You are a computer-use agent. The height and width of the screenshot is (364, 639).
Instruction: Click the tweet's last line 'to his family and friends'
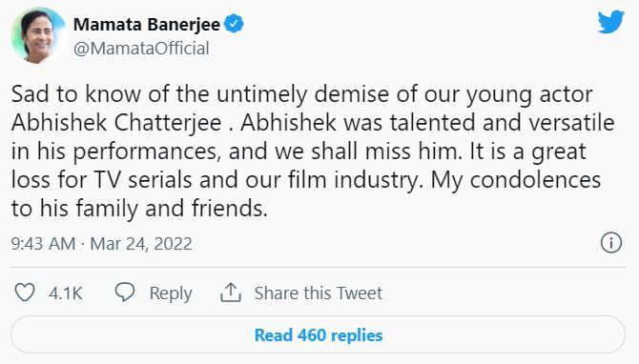tap(139, 209)
